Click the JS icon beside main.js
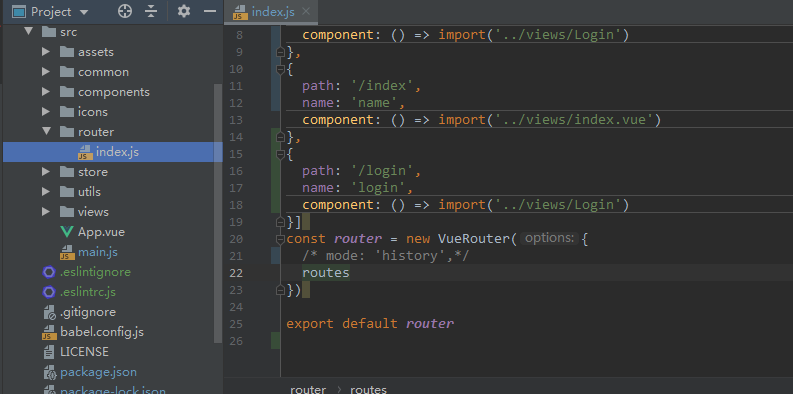The width and height of the screenshot is (793, 394). pos(67,252)
